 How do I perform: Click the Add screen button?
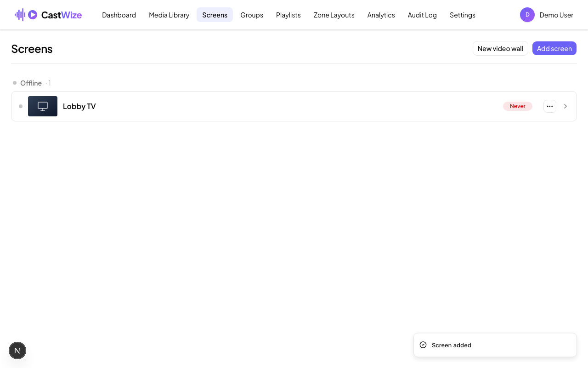[x=554, y=48]
